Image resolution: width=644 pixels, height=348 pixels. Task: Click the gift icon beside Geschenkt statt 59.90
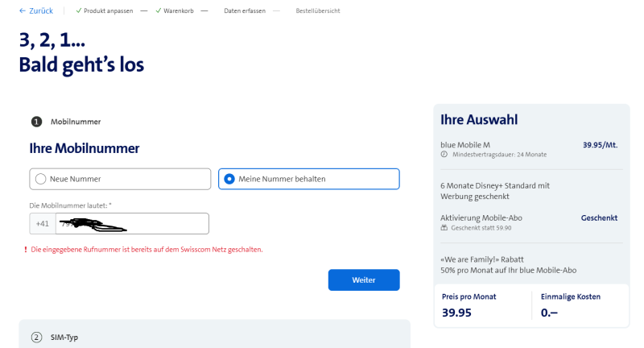pyautogui.click(x=444, y=227)
